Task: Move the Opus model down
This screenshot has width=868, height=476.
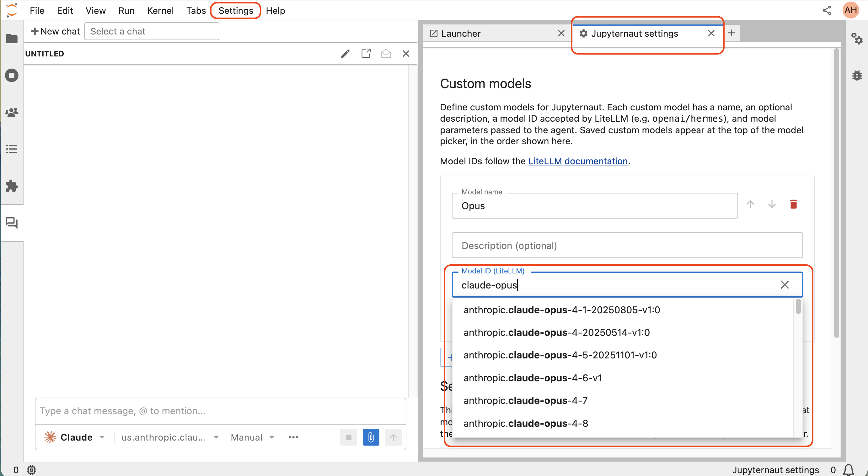Action: click(772, 204)
